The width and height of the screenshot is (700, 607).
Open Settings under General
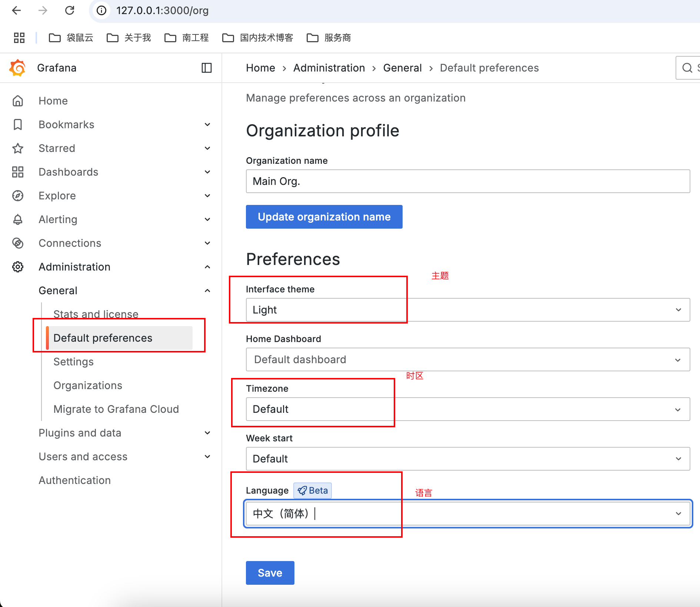pos(73,362)
